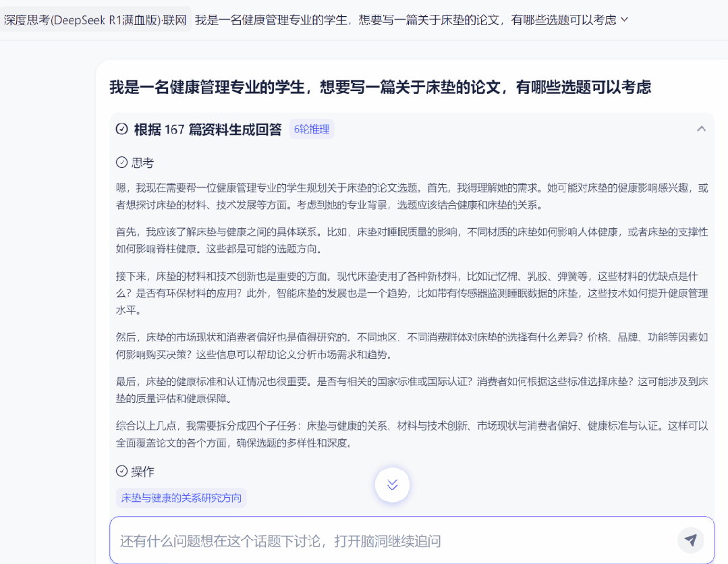Click the bold question heading text
The height and width of the screenshot is (564, 728).
pos(381,87)
